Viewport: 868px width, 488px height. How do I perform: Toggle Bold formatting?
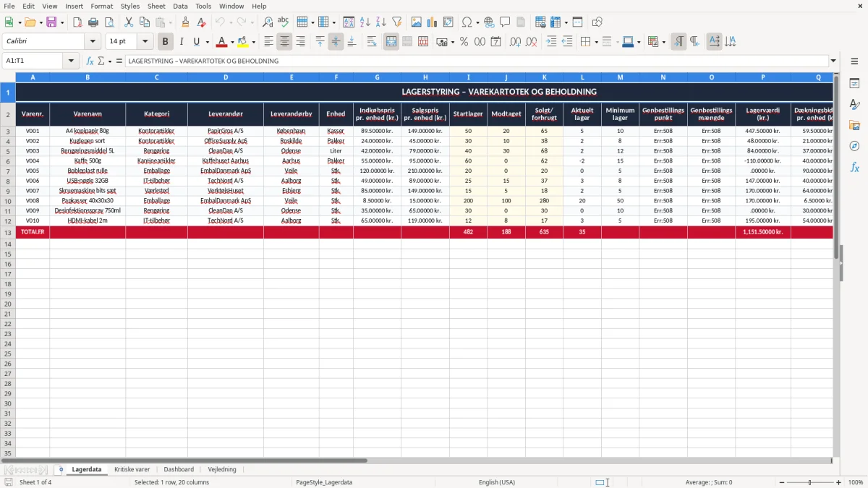(x=166, y=42)
